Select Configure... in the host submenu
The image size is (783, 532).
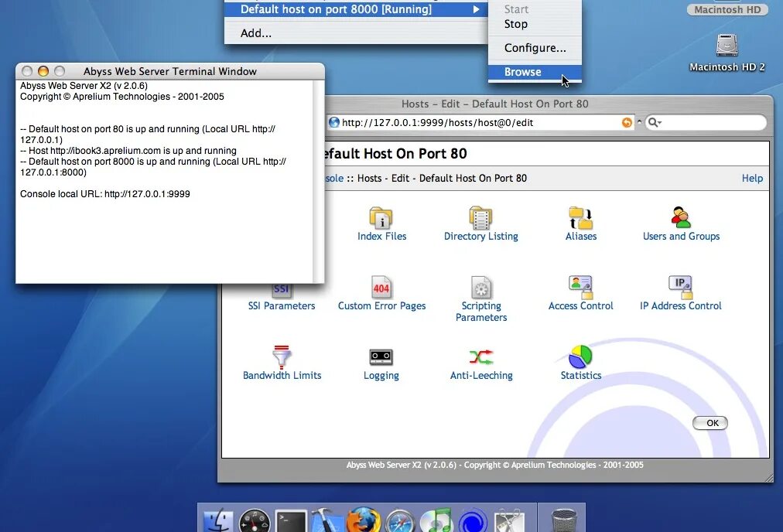(535, 48)
